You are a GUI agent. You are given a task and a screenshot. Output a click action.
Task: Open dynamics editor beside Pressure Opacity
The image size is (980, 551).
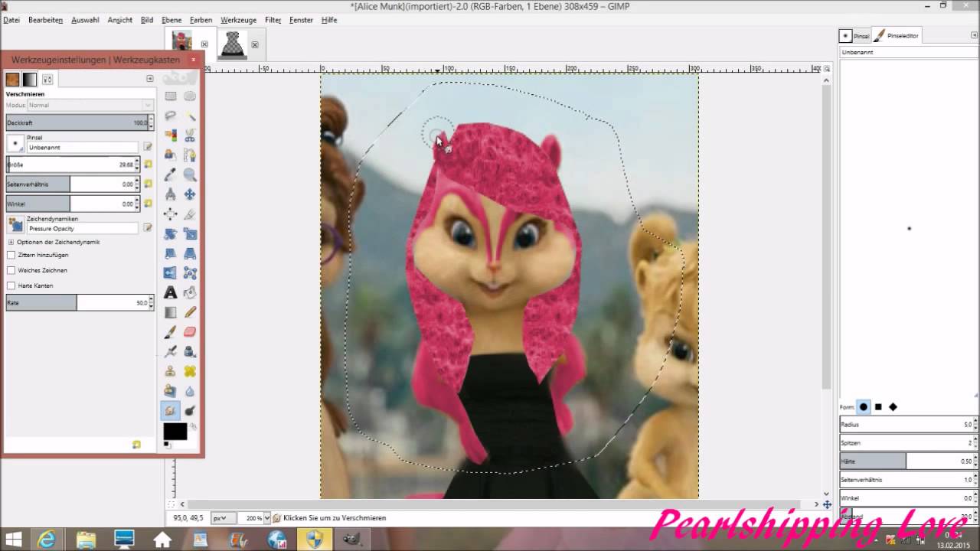(148, 227)
